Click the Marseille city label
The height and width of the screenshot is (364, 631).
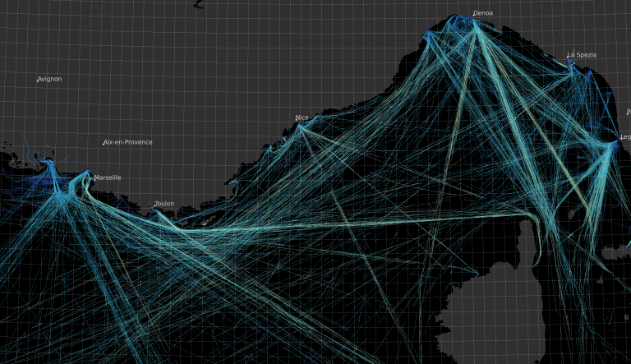pyautogui.click(x=108, y=177)
